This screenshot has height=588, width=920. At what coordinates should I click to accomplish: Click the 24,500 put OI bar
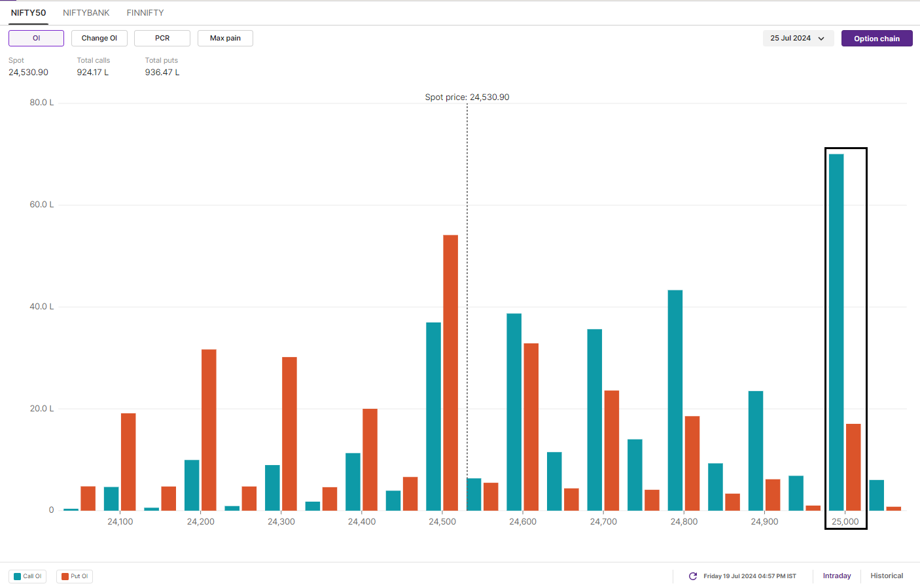point(451,373)
